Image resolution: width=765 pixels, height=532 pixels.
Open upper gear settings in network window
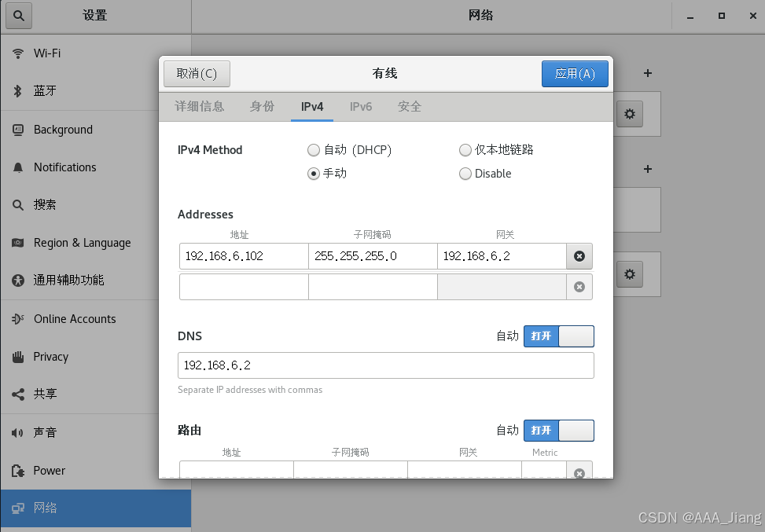[629, 114]
